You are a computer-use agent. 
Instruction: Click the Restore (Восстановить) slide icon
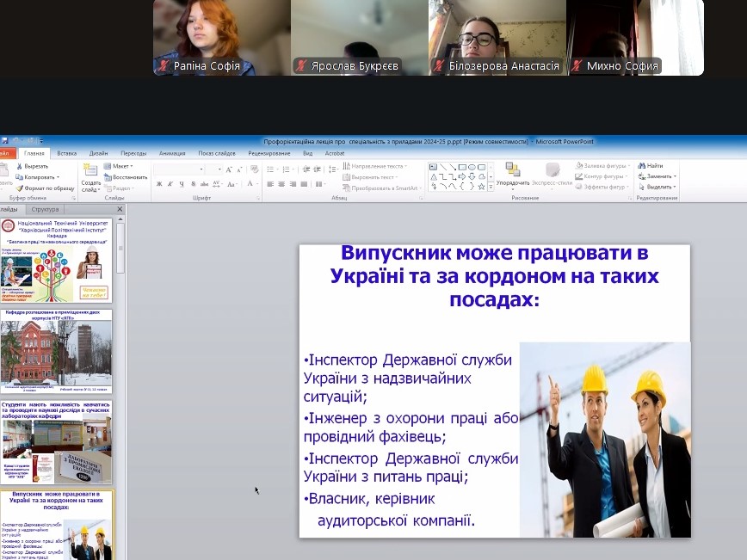[x=108, y=177]
